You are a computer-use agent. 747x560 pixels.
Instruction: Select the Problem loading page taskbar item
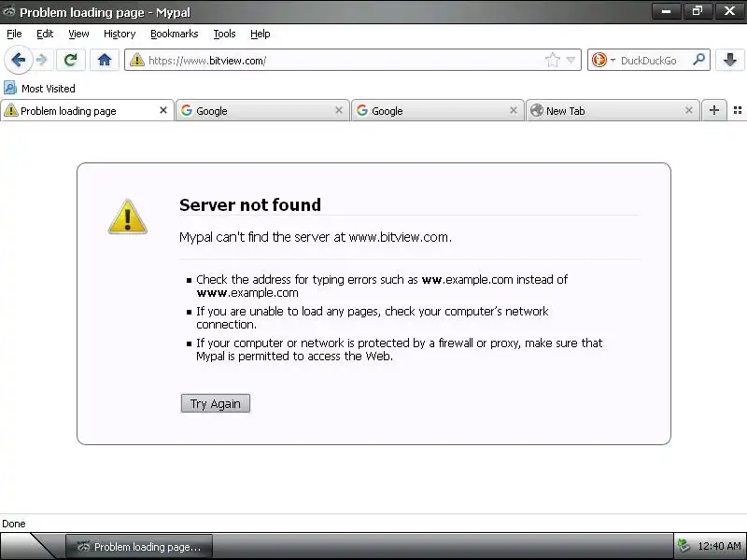(x=138, y=547)
